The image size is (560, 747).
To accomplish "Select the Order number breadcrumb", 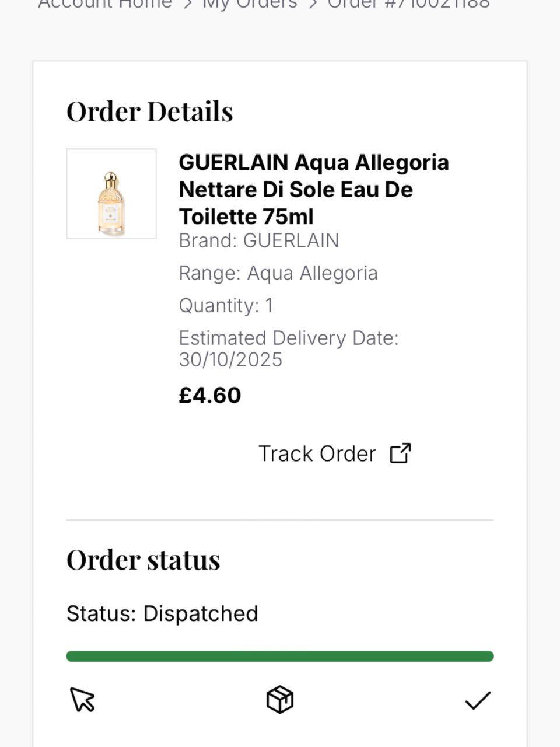I will (408, 4).
